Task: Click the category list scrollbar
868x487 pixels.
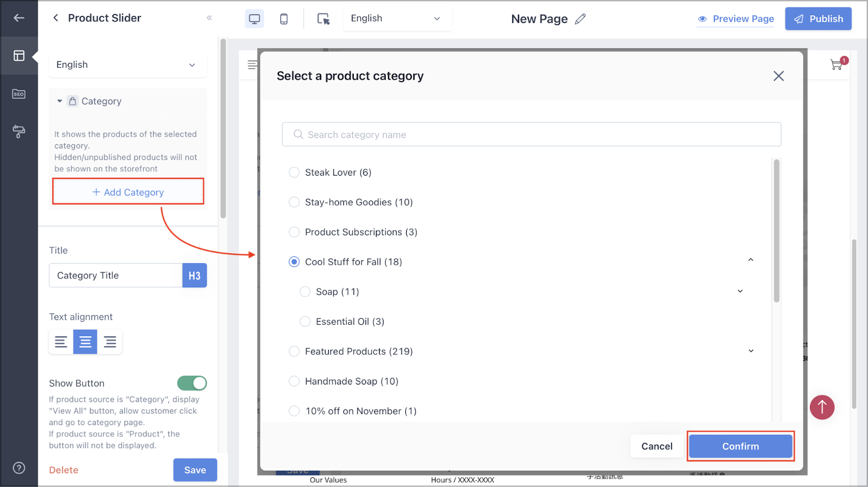Action: 776,230
